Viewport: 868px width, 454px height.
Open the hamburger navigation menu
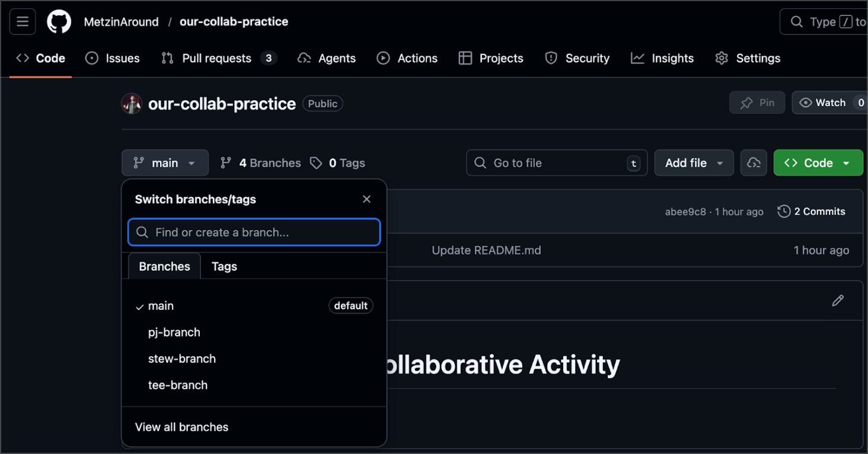tap(23, 22)
